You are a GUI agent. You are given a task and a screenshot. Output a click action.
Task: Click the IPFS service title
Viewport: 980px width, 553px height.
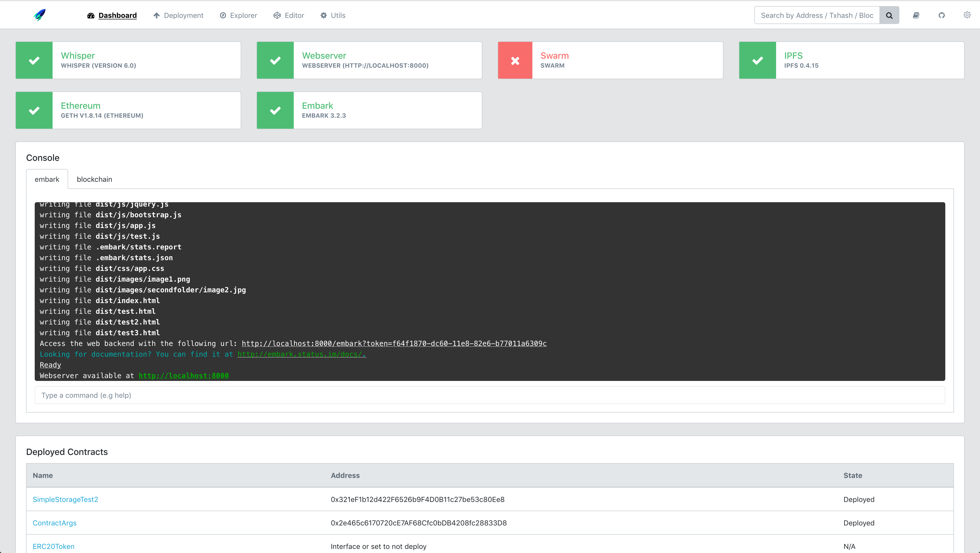click(794, 56)
